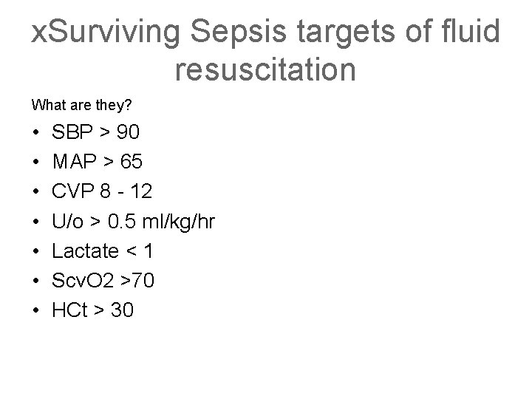Viewport: 532px width, 399px height.
Task: Select the 'MAP > 65' bullet line
Action: point(98,162)
